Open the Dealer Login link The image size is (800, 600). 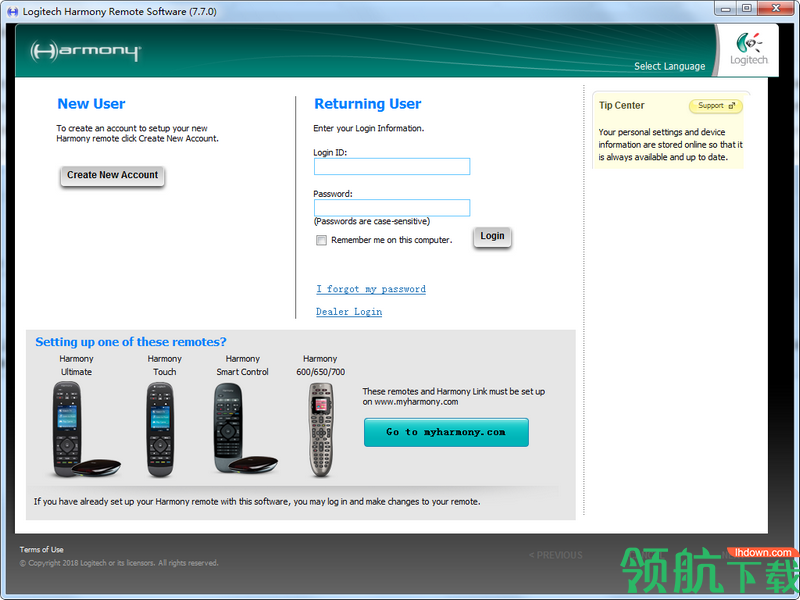point(349,311)
